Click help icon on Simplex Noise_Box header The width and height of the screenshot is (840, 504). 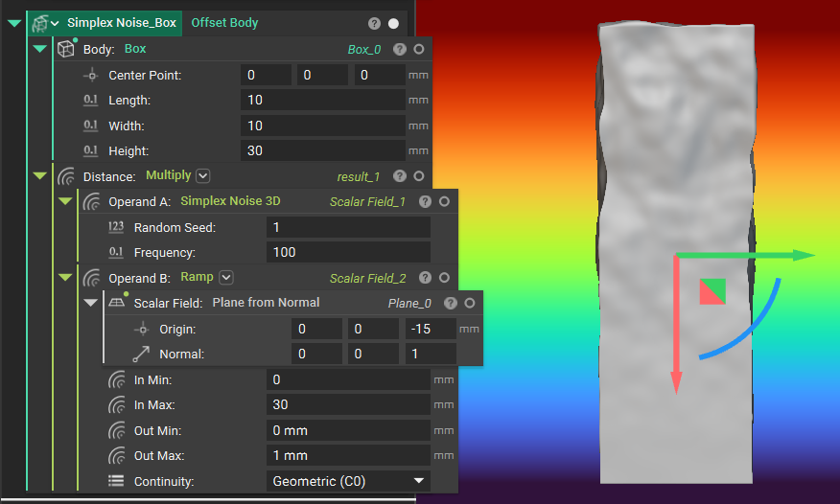(374, 23)
